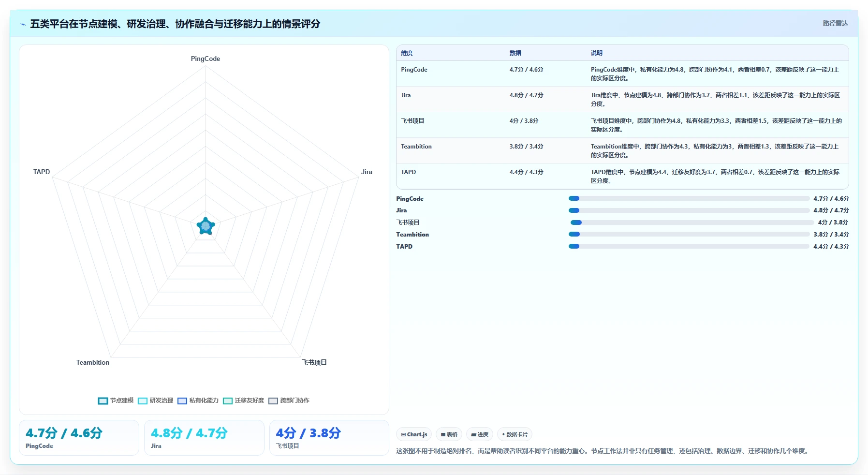Click the Jira radar axis label

367,172
